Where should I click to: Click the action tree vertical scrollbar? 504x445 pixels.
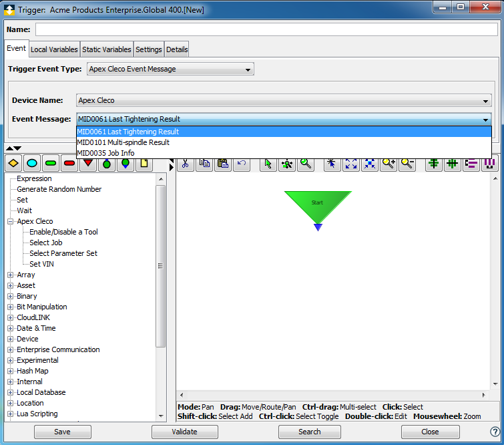[x=161, y=266]
